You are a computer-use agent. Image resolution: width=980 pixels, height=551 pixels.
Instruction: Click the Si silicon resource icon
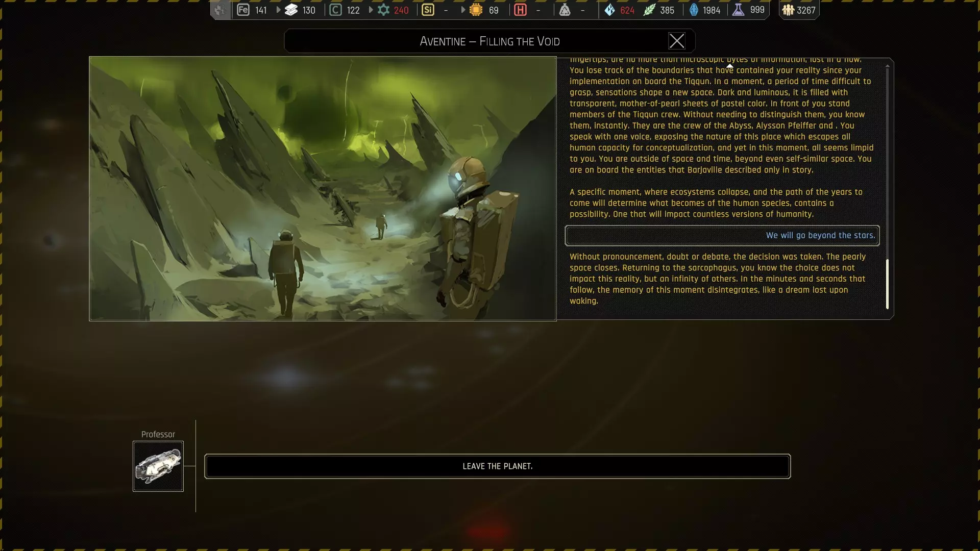point(428,10)
